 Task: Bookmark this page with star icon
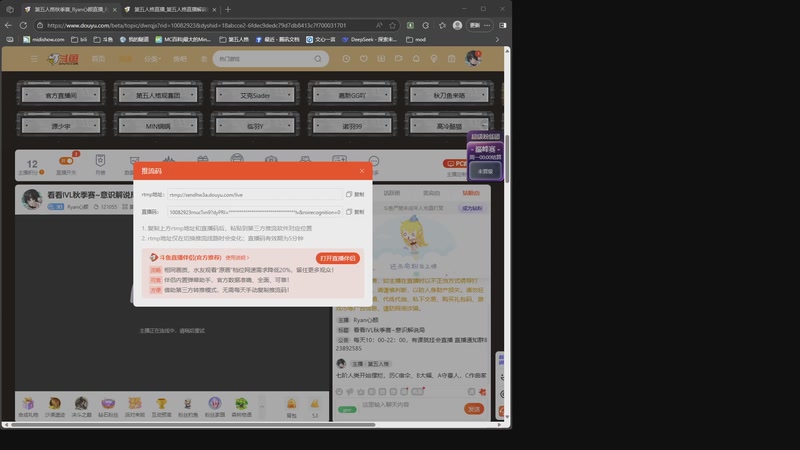[392, 25]
